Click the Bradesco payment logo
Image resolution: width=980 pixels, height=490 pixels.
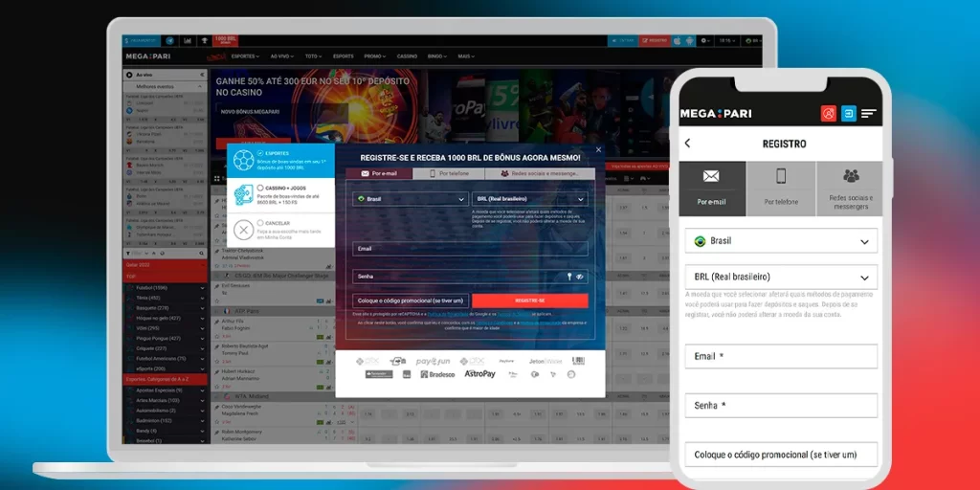tap(437, 374)
